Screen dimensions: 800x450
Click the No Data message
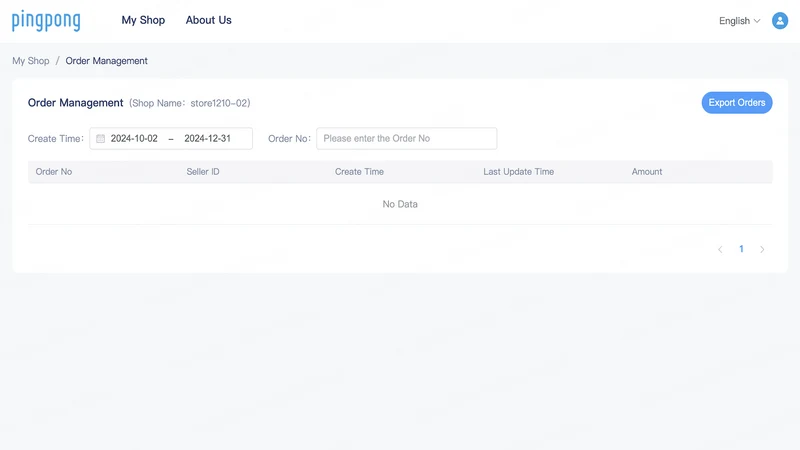tap(400, 204)
